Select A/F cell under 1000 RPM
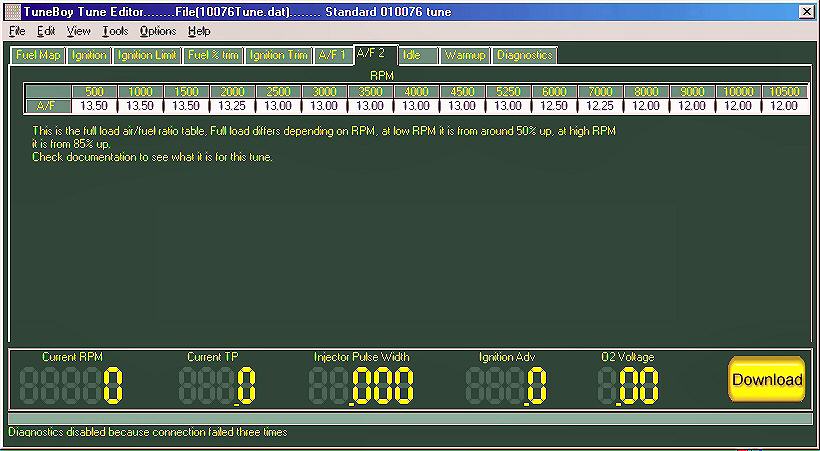Viewport: 820px width, 451px height. [x=140, y=106]
